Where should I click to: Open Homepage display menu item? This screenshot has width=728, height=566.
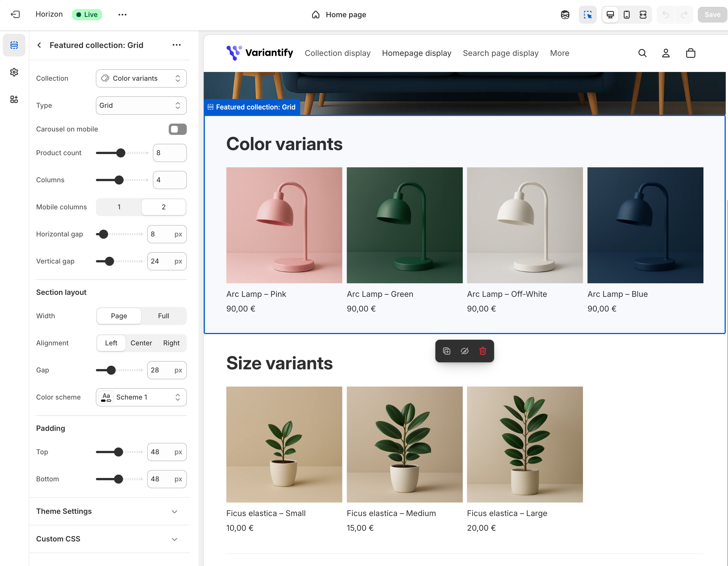pyautogui.click(x=416, y=53)
